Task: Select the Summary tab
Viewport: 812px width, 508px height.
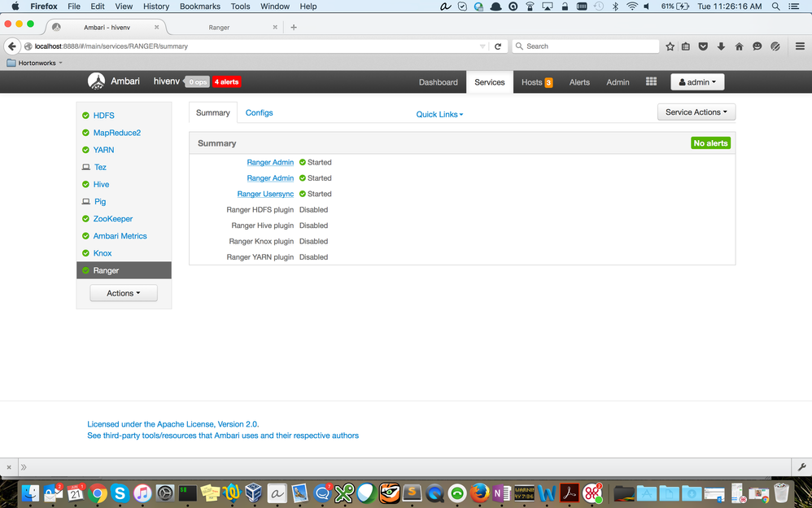Action: pyautogui.click(x=213, y=112)
